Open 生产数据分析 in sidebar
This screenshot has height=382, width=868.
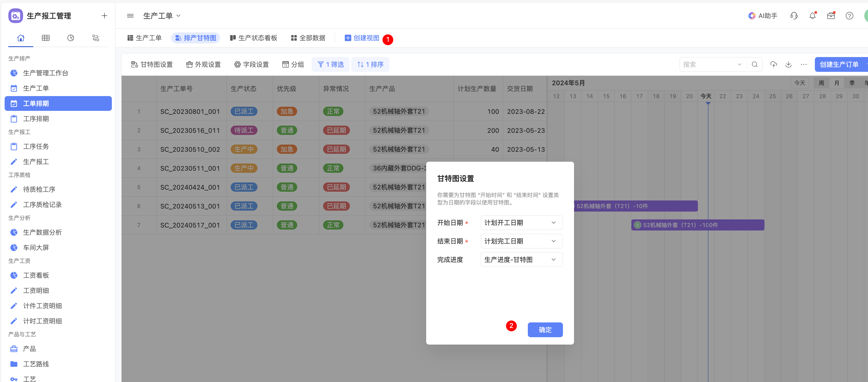click(x=58, y=232)
